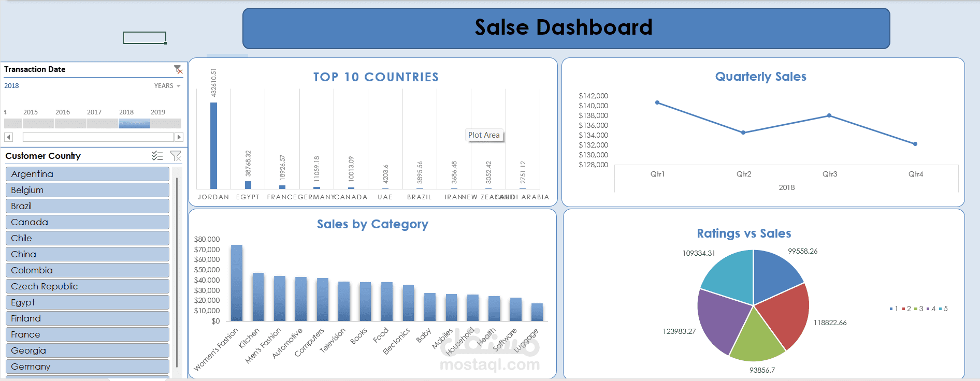Filter by Finland in country slicer
Image resolution: width=980 pixels, height=381 pixels.
pyautogui.click(x=88, y=318)
